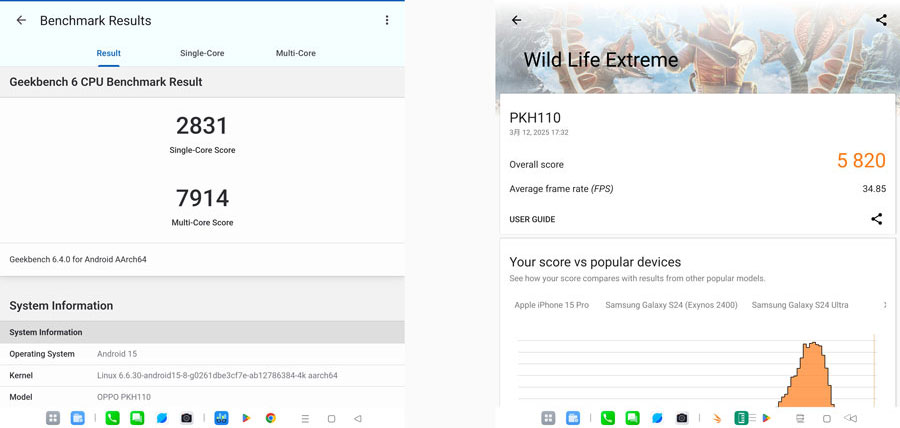The height and width of the screenshot is (428, 900).
Task: Tap recents button in 3DMark taskbar
Action: [x=801, y=418]
